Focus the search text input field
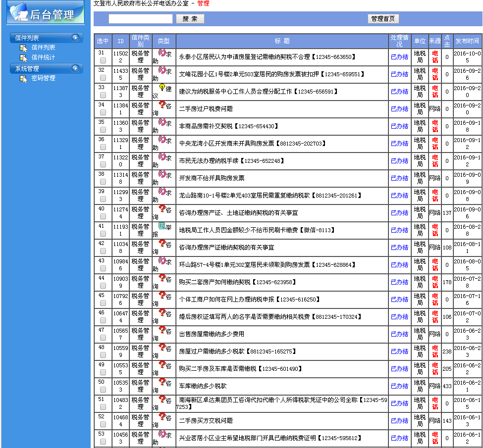 141,19
